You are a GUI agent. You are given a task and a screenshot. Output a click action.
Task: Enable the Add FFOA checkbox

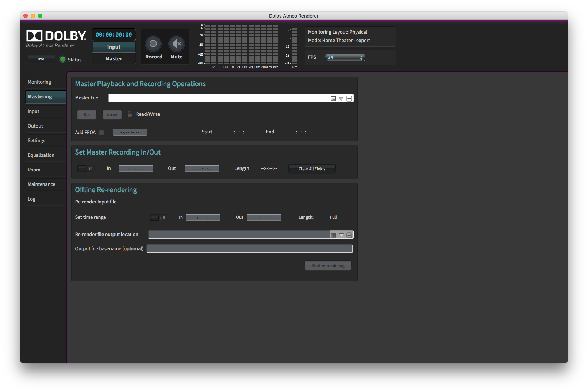coord(101,132)
